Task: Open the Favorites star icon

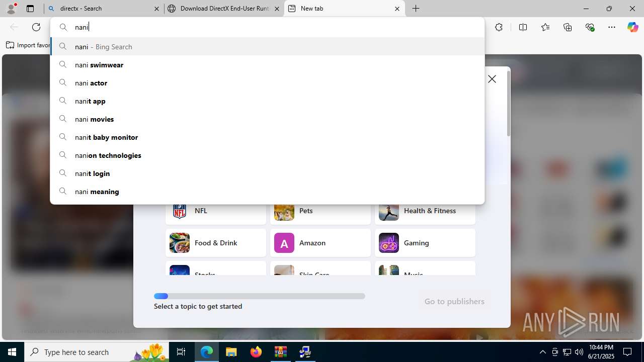Action: (x=545, y=27)
